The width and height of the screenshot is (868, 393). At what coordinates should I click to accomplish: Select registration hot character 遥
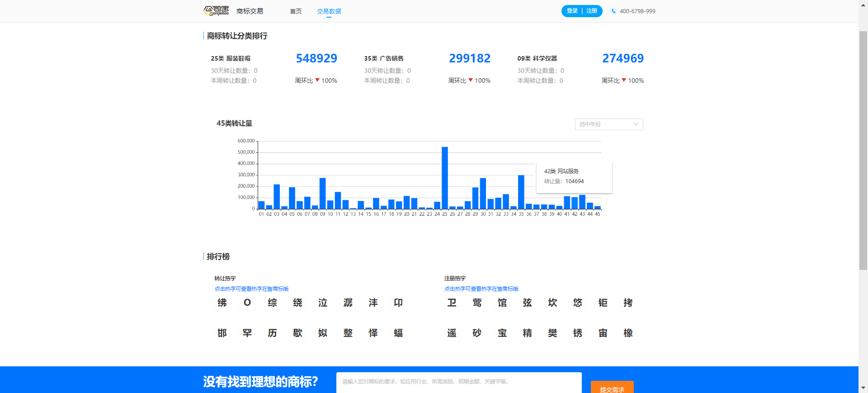pyautogui.click(x=452, y=333)
